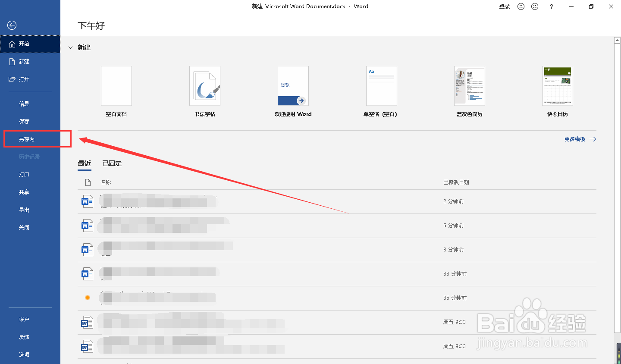The width and height of the screenshot is (621, 364).
Task: Open the 欢迎使用 Word template
Action: 293,91
